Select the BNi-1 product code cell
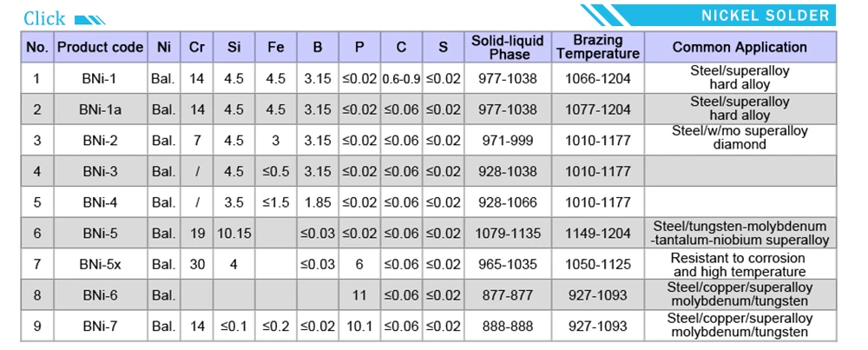The width and height of the screenshot is (868, 350). [100, 79]
